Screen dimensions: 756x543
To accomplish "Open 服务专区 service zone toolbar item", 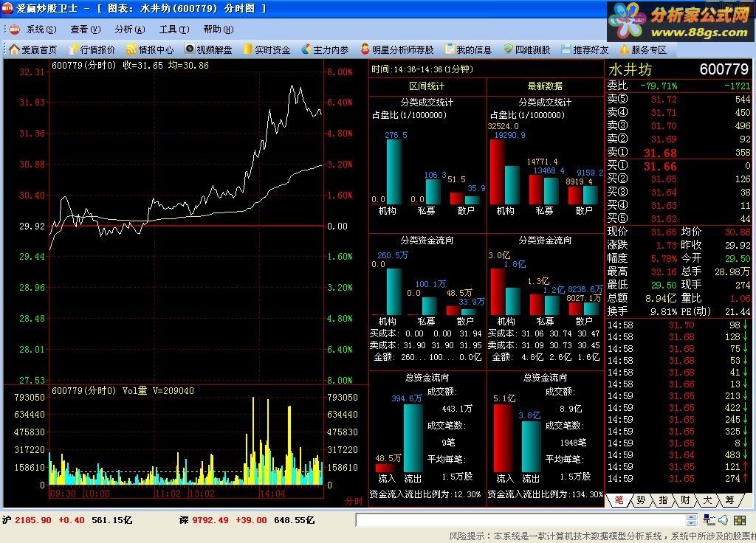I will click(643, 49).
